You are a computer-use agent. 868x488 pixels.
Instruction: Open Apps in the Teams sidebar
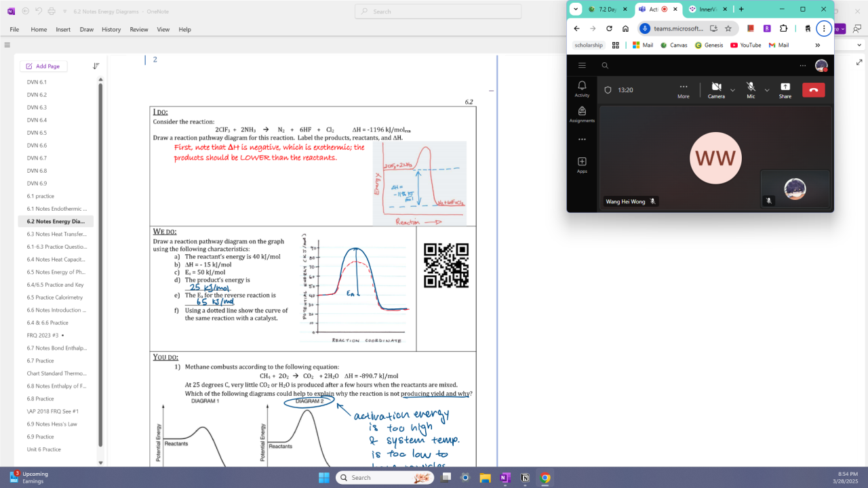tap(582, 165)
